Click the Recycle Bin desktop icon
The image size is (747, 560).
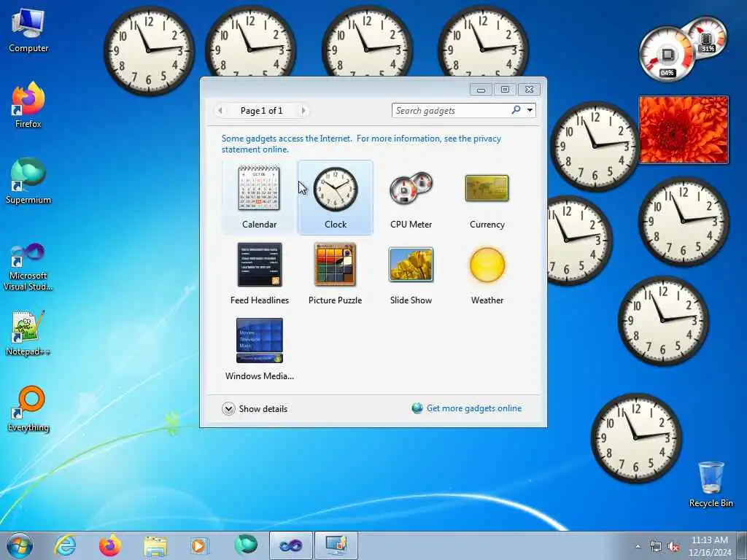point(711,484)
